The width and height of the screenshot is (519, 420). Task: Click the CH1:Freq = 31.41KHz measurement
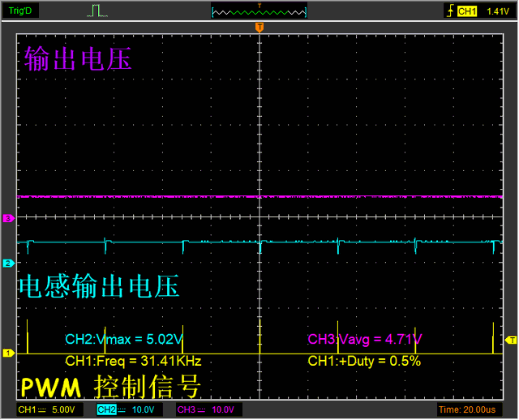(x=133, y=361)
